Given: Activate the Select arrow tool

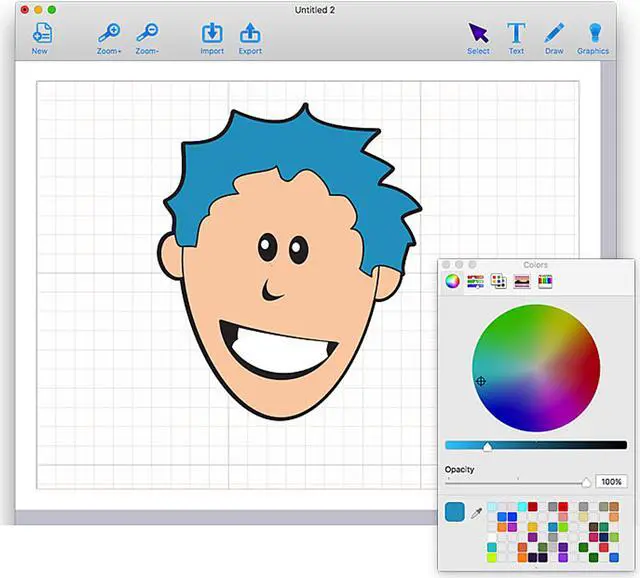Looking at the screenshot, I should click(x=478, y=33).
